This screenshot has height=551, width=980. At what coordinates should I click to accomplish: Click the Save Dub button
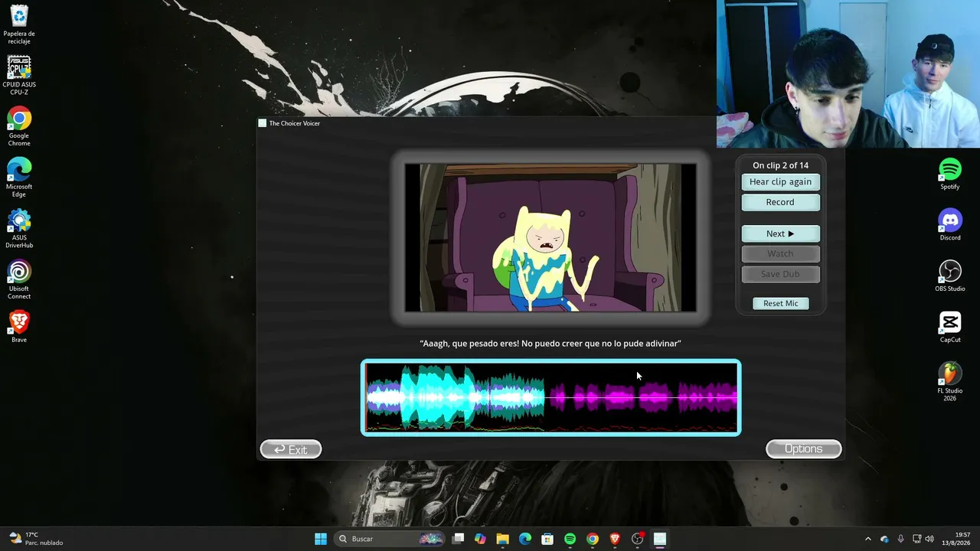780,274
